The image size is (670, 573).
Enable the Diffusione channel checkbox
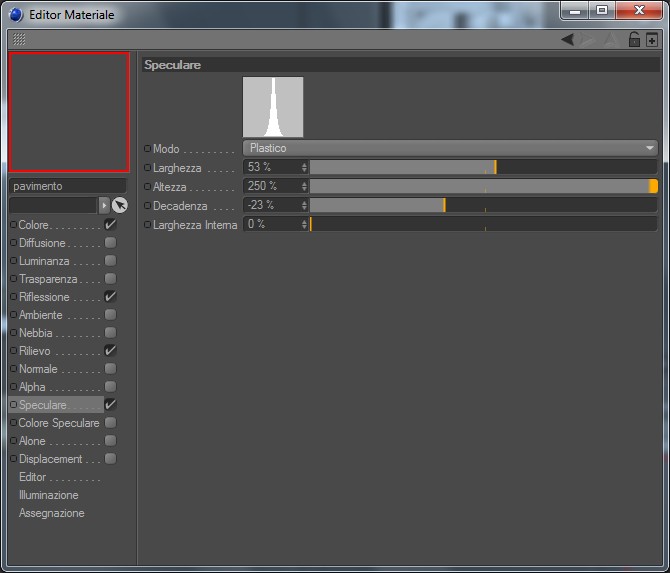110,243
